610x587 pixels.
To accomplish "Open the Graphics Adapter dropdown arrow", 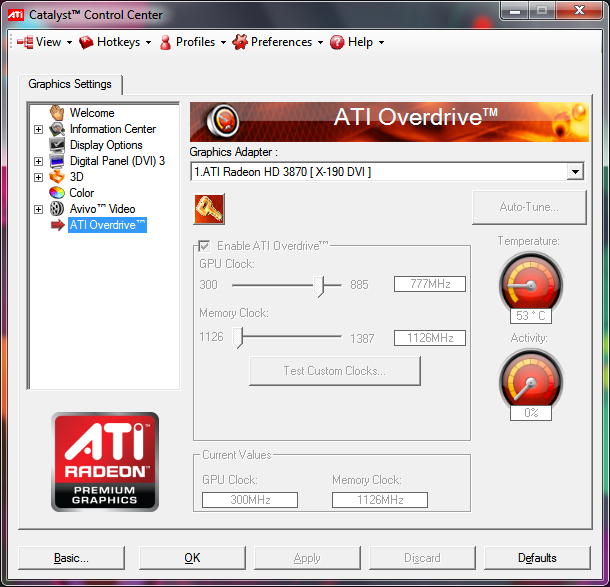I will (575, 171).
